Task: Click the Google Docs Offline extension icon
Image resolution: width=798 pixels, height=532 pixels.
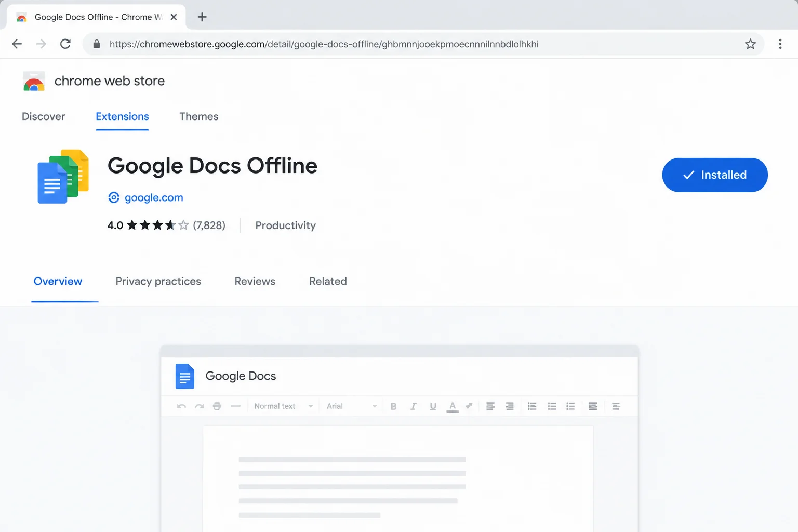Action: 63,177
